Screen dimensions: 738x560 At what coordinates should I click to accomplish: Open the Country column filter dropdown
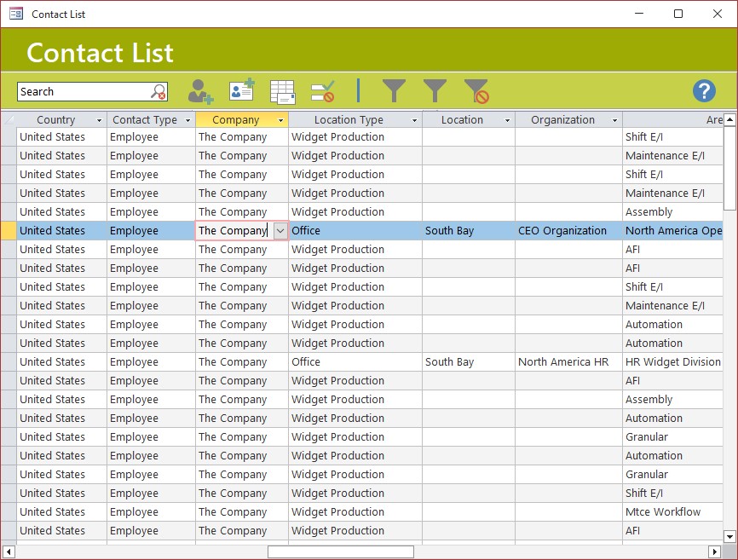(x=99, y=120)
